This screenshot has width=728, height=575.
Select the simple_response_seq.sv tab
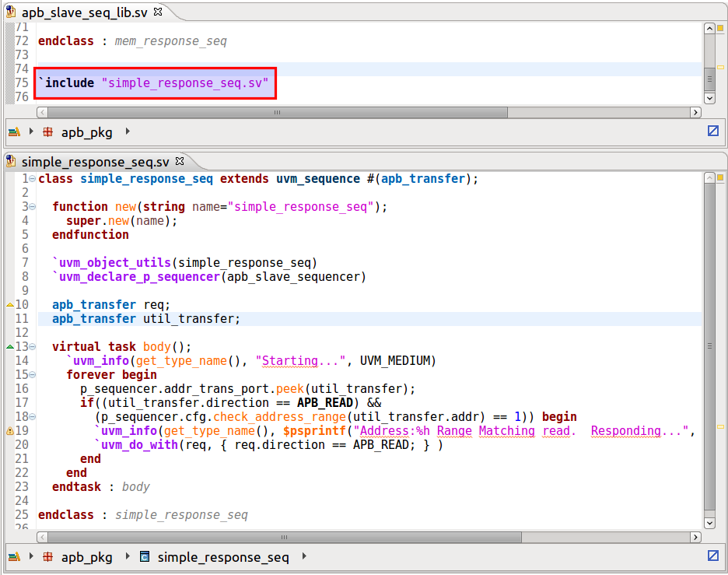[x=95, y=162]
